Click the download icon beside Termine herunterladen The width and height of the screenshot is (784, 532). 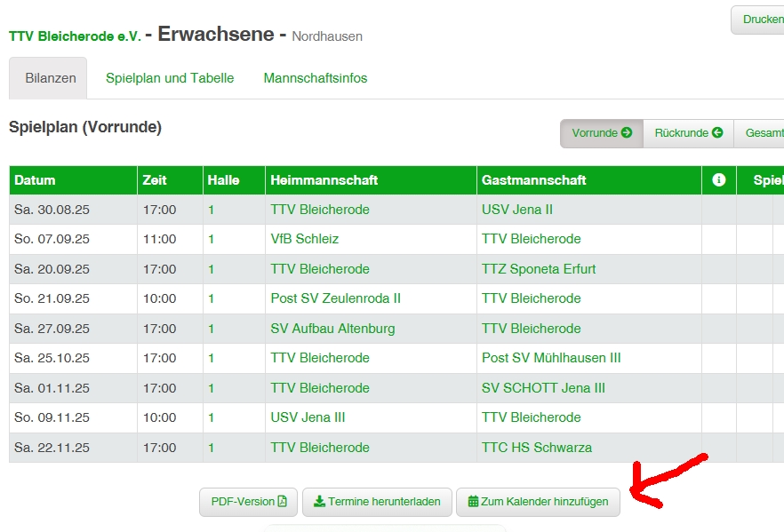point(319,501)
